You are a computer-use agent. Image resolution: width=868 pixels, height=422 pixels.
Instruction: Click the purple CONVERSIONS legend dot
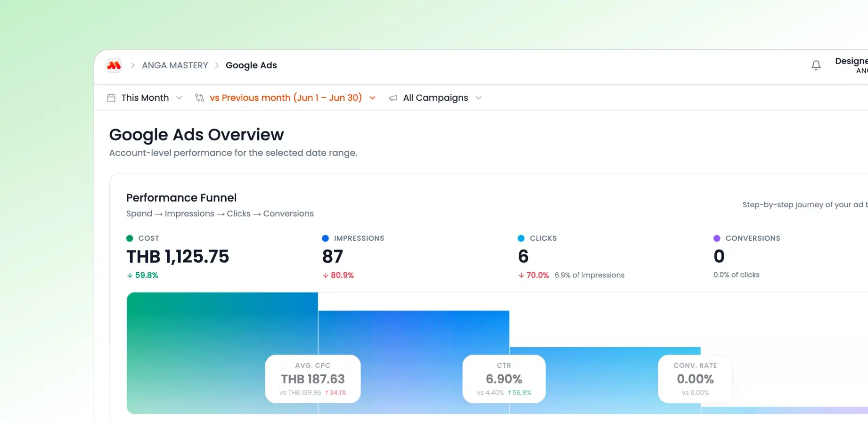(x=717, y=238)
